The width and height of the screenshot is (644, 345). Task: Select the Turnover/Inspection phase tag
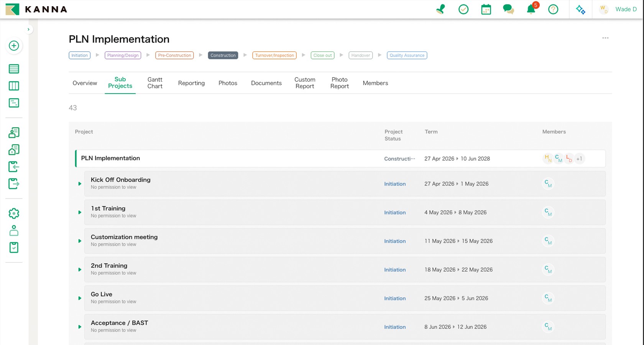[x=274, y=55]
